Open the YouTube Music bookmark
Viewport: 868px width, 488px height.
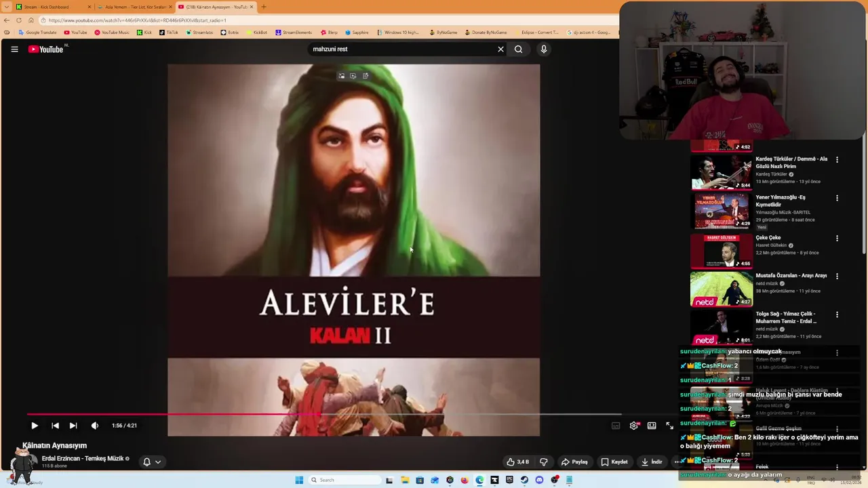click(x=112, y=33)
